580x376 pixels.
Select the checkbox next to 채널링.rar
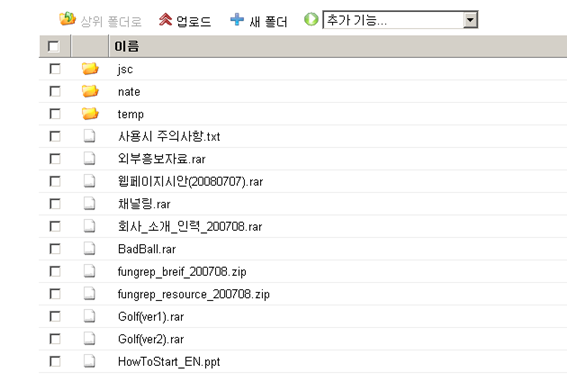[55, 204]
